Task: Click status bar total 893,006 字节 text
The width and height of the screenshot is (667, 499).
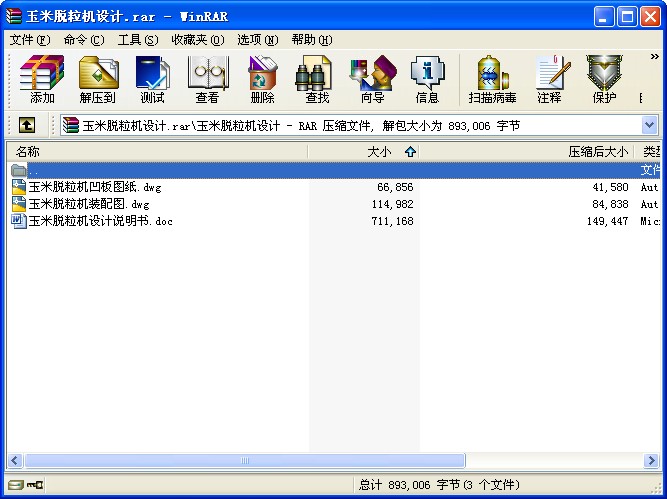Action: pos(439,485)
